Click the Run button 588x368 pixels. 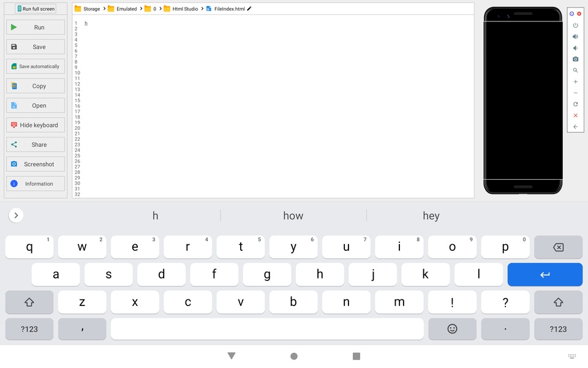pyautogui.click(x=36, y=27)
